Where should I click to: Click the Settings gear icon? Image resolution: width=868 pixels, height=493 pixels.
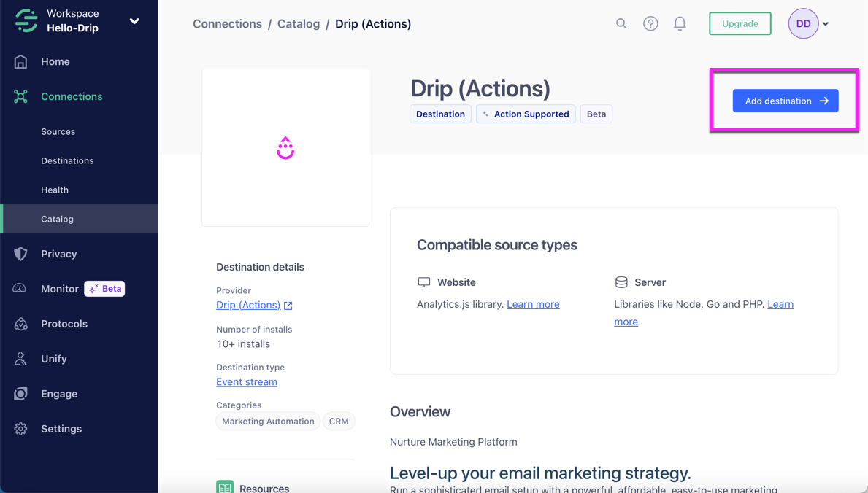coord(20,429)
